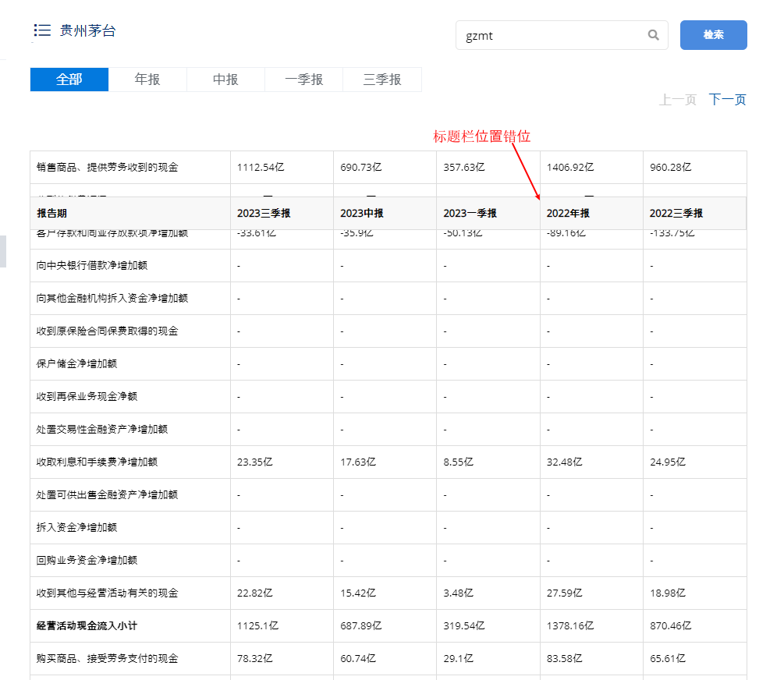Select row label 处置可供出售金融资产净增加额

click(x=107, y=495)
